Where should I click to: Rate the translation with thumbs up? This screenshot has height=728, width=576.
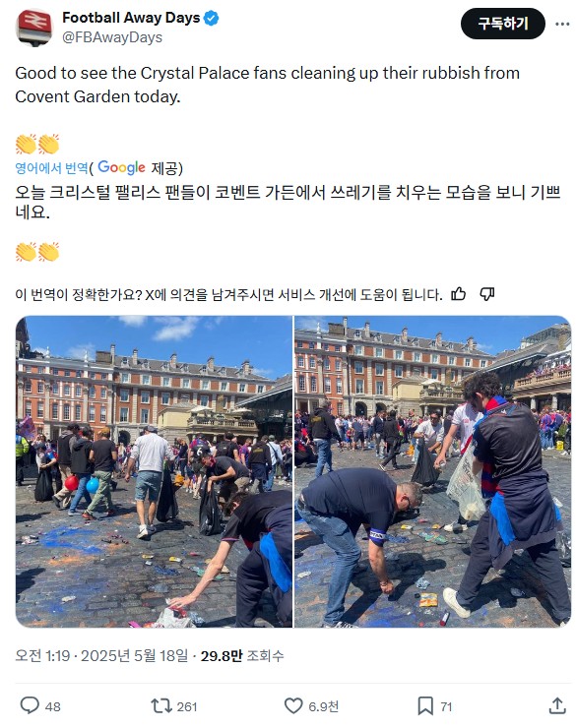click(x=459, y=294)
